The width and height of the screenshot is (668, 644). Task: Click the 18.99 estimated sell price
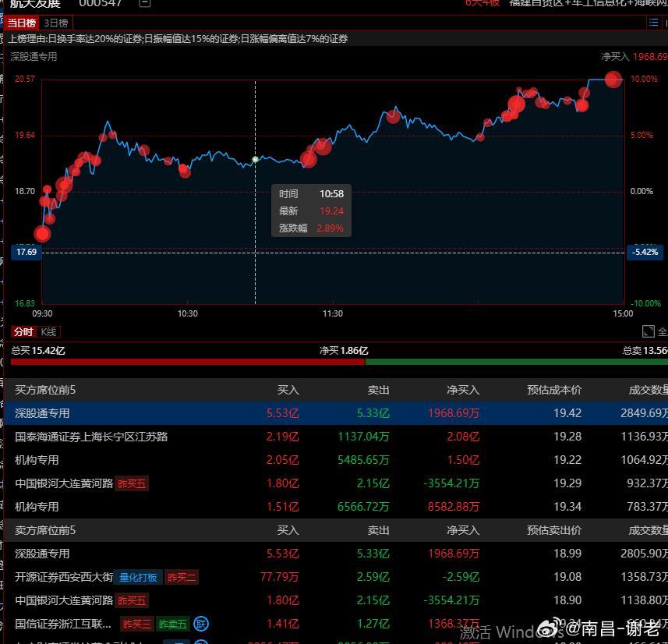tap(567, 554)
